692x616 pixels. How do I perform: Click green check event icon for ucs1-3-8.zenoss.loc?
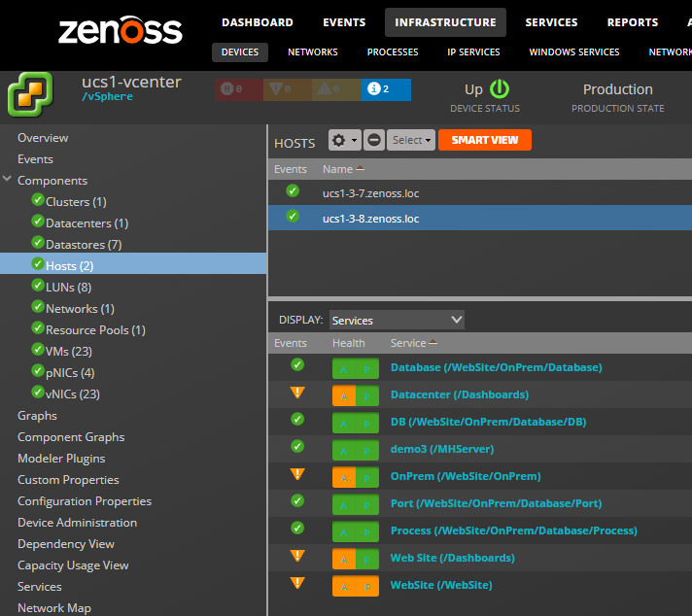[x=293, y=217]
